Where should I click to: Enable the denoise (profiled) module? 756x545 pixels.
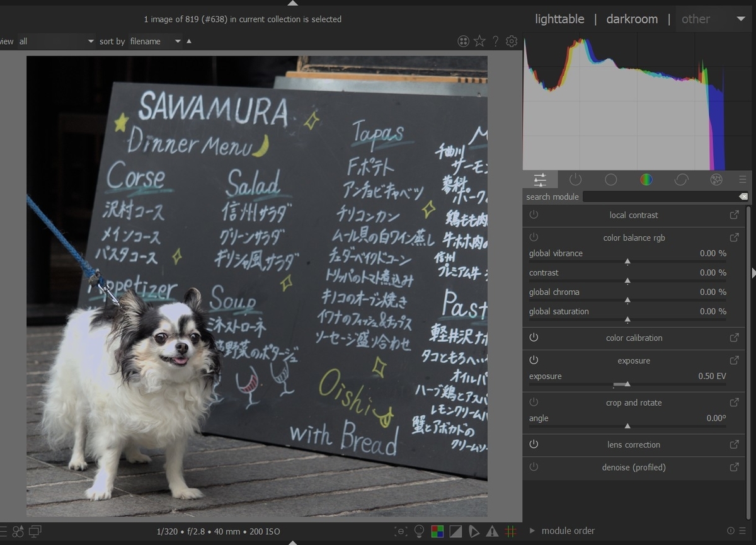(534, 467)
